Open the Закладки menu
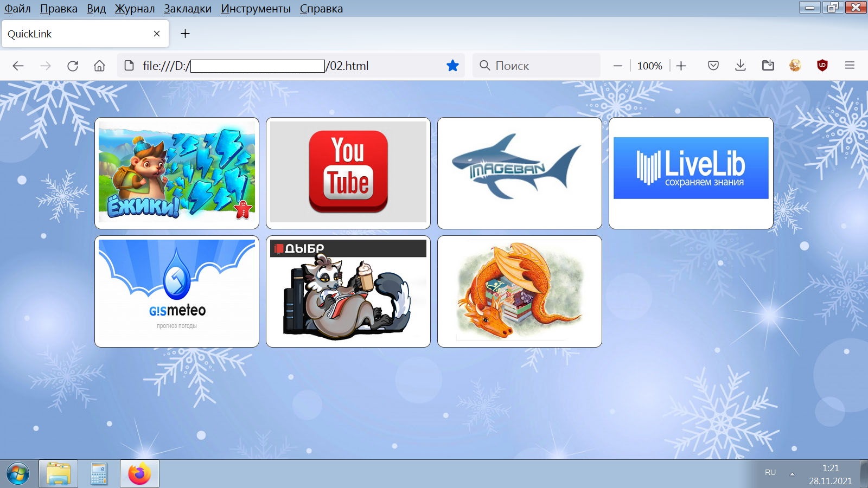Image resolution: width=868 pixels, height=488 pixels. pyautogui.click(x=188, y=9)
